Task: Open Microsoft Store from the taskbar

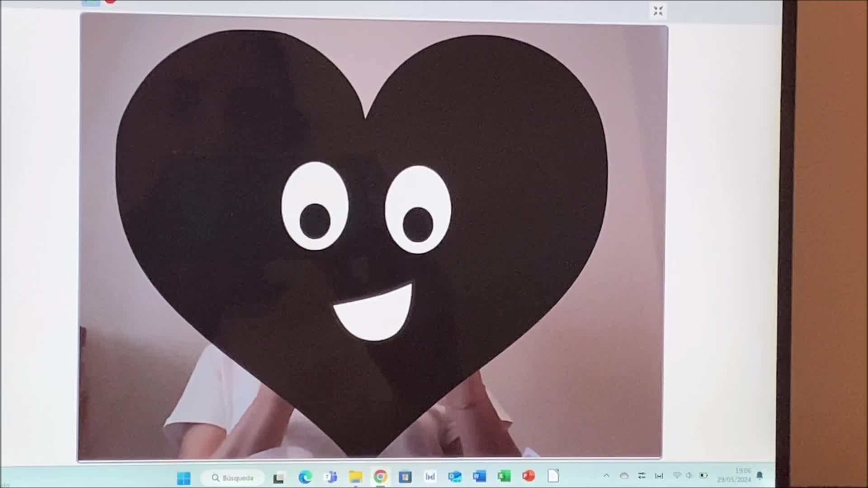Action: [x=405, y=476]
